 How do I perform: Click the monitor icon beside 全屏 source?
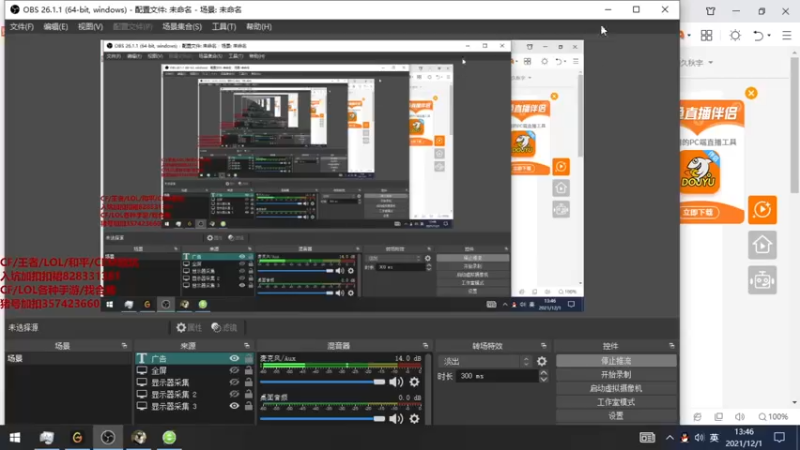(142, 370)
